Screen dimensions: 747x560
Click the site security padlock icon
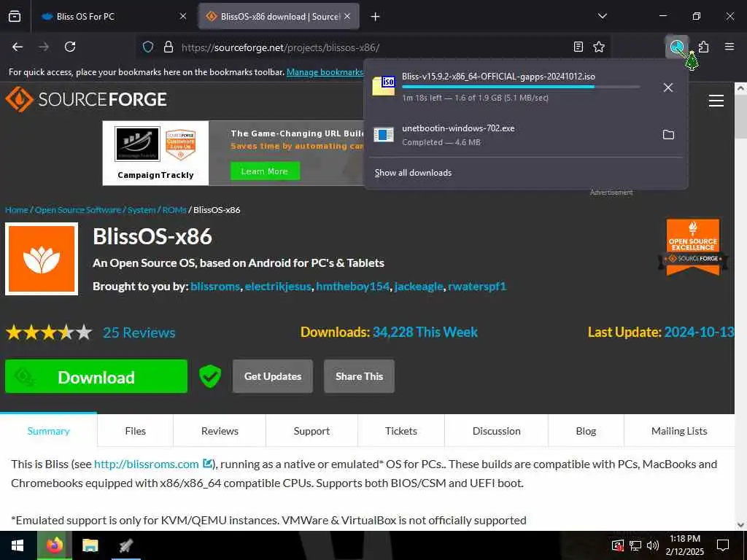(x=169, y=47)
